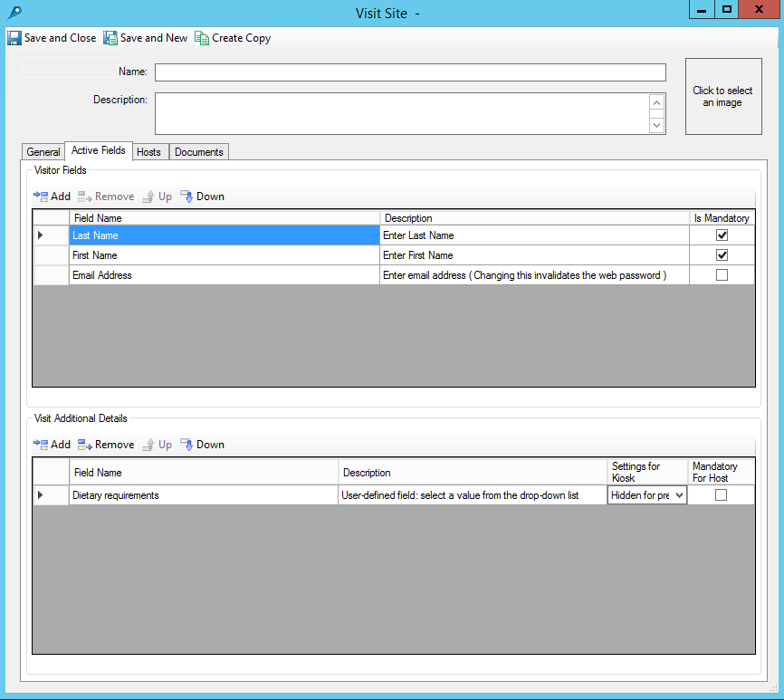The width and height of the screenshot is (784, 700).
Task: Select the Email Address field cell
Action: (224, 275)
